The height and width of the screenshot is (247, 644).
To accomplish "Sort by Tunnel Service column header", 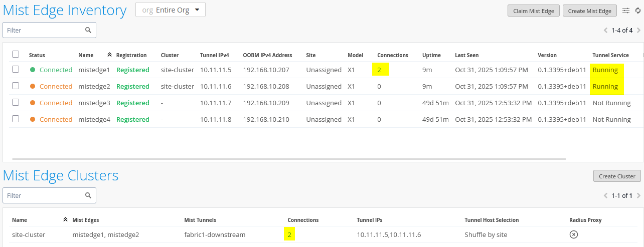I will (x=610, y=55).
